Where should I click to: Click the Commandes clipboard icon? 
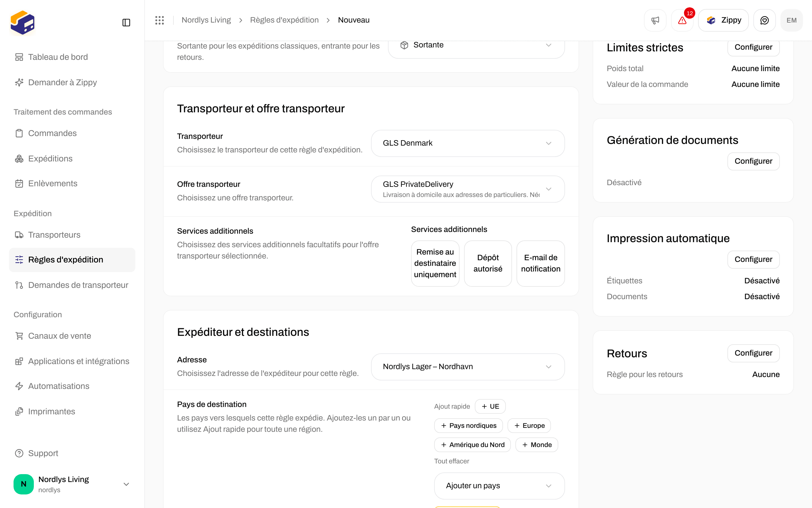(19, 133)
